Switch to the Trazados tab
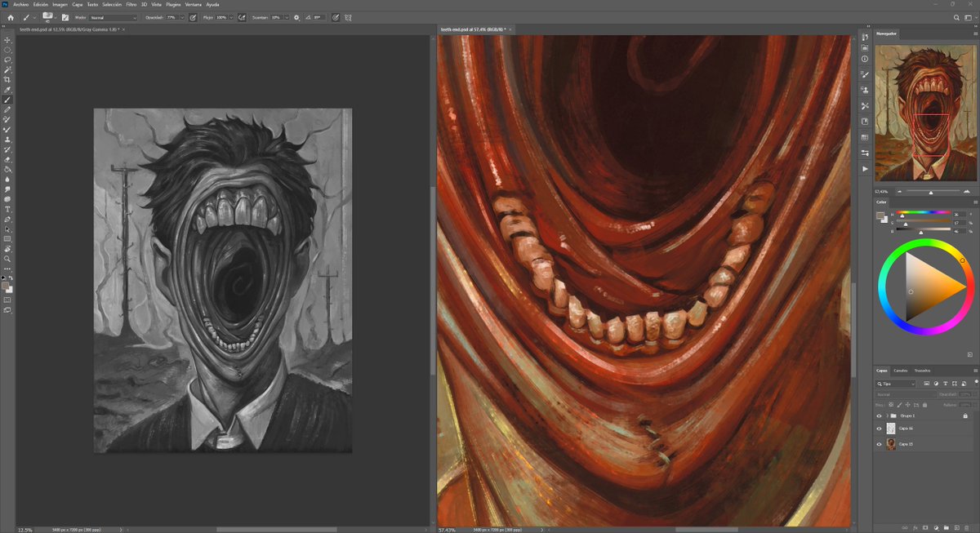The image size is (980, 533). tap(922, 371)
